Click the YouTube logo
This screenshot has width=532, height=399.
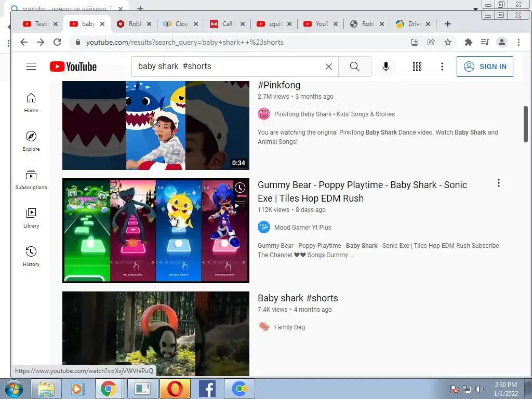tap(73, 66)
